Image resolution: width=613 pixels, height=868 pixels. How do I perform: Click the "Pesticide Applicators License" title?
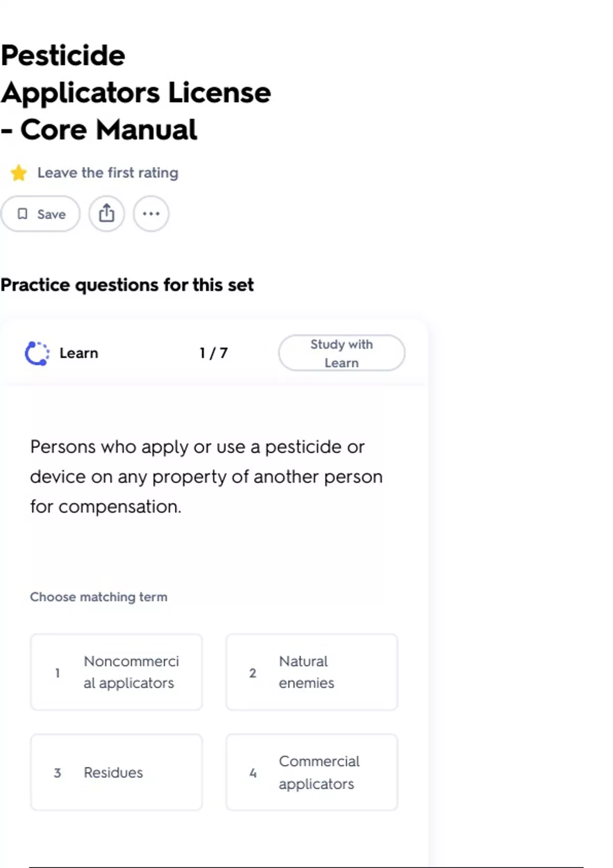tap(135, 92)
